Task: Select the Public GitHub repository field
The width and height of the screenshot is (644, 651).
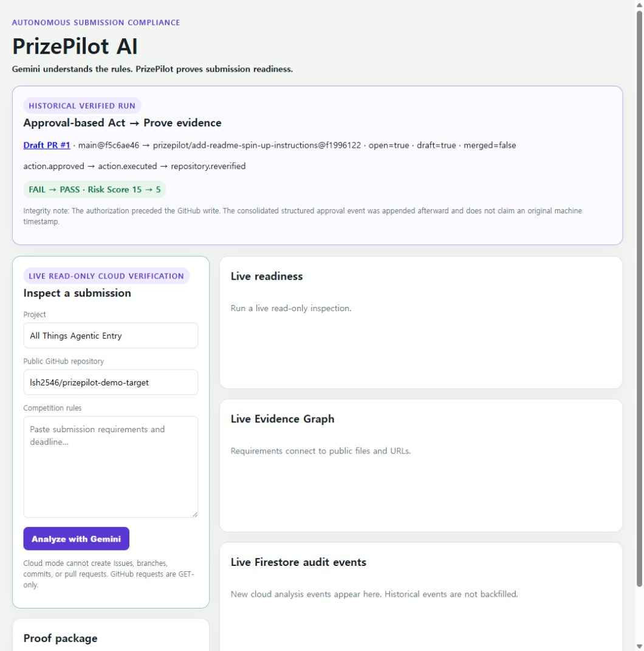Action: (x=111, y=382)
